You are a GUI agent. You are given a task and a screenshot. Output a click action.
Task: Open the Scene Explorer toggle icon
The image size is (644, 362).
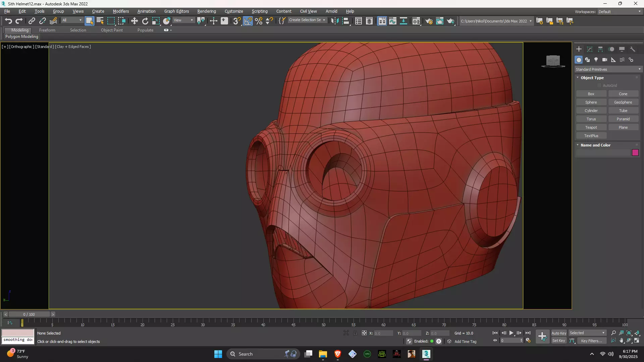pos(359,21)
